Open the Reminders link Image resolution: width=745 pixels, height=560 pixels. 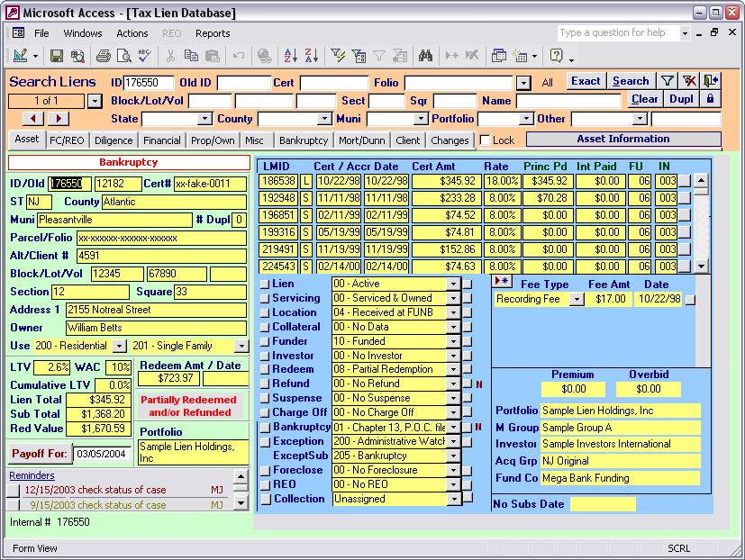point(32,475)
